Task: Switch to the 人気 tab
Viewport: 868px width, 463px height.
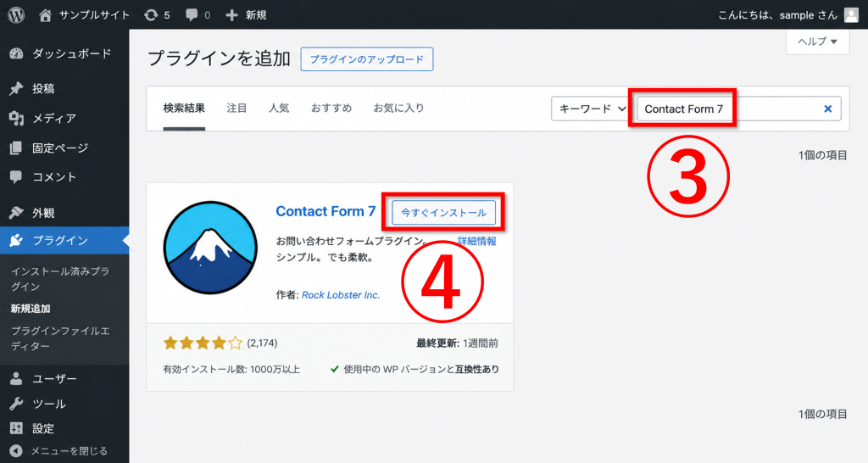Action: (279, 108)
